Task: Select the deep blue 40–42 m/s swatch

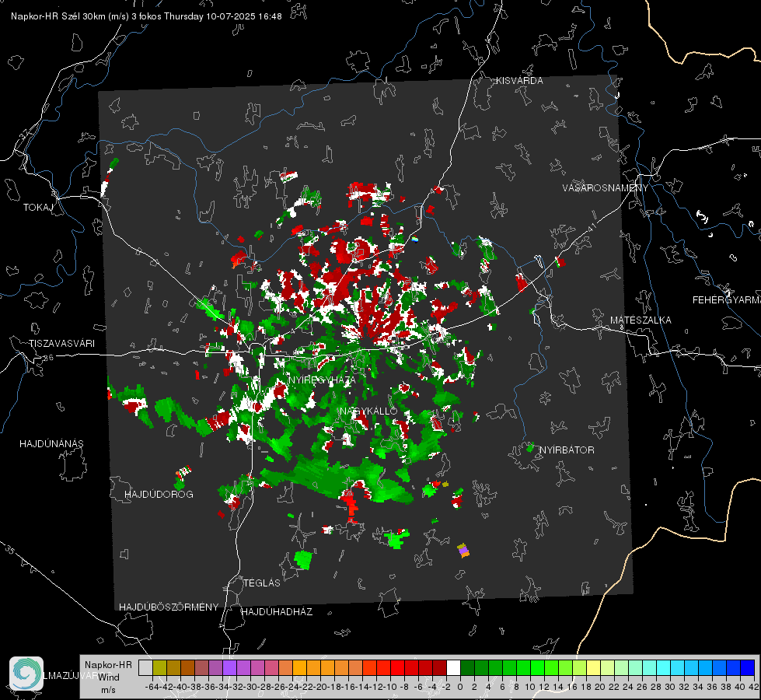Action: [x=748, y=668]
